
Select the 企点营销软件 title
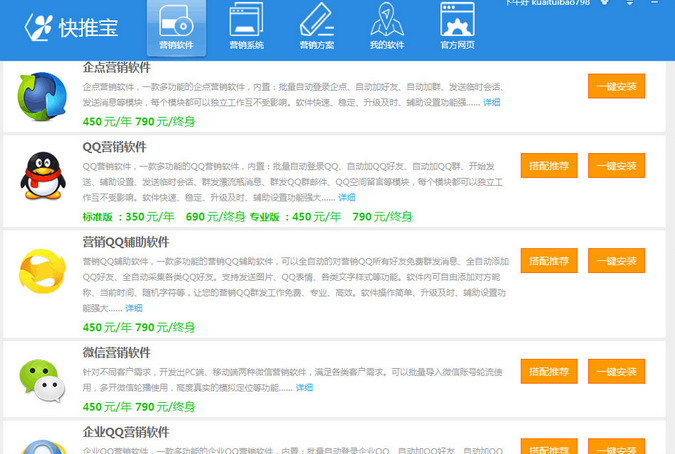pos(117,68)
